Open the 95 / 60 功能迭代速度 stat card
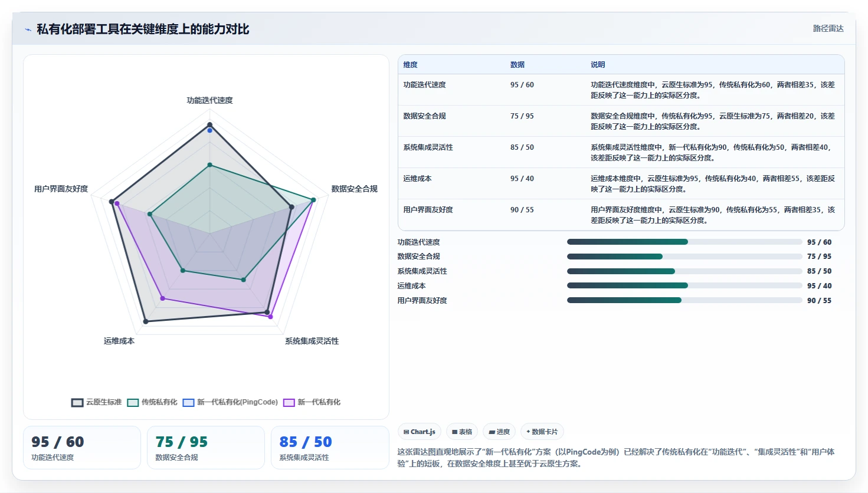868x493 pixels. 82,448
